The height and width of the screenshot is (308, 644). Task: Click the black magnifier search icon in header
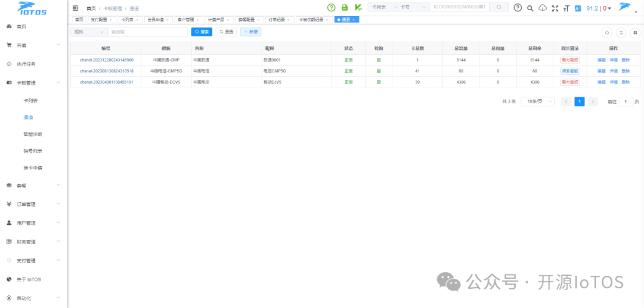click(530, 8)
